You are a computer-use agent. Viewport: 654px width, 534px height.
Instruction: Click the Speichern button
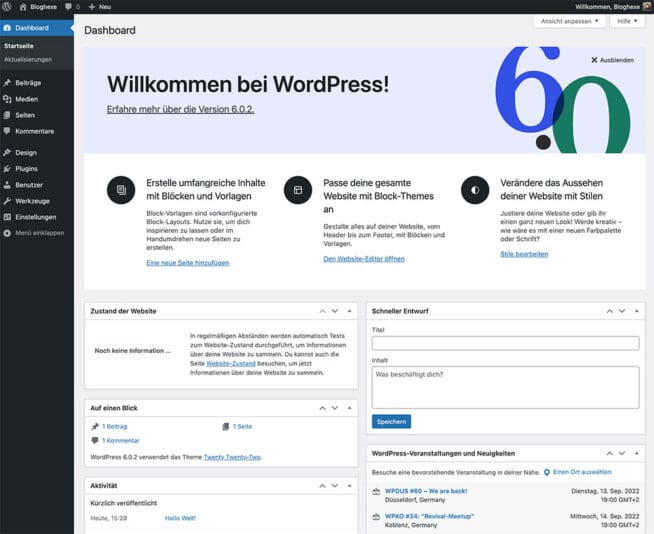pos(391,422)
